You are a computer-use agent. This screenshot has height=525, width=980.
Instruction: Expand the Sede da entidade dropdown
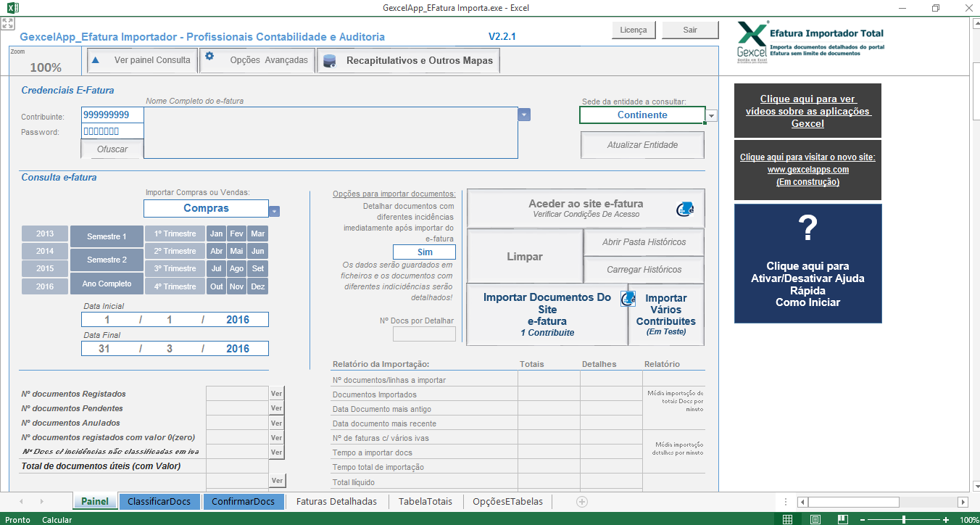click(x=711, y=116)
